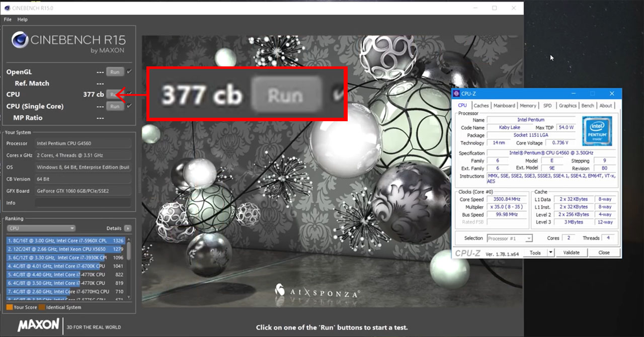Image resolution: width=644 pixels, height=337 pixels.
Task: Run the CPU (Single Core) benchmark
Action: click(x=115, y=106)
